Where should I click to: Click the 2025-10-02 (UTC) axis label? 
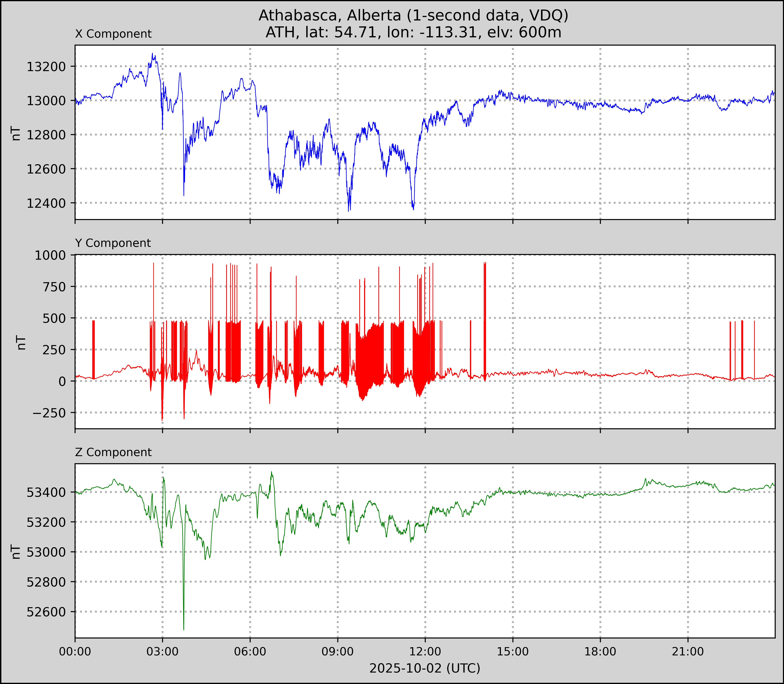point(425,668)
